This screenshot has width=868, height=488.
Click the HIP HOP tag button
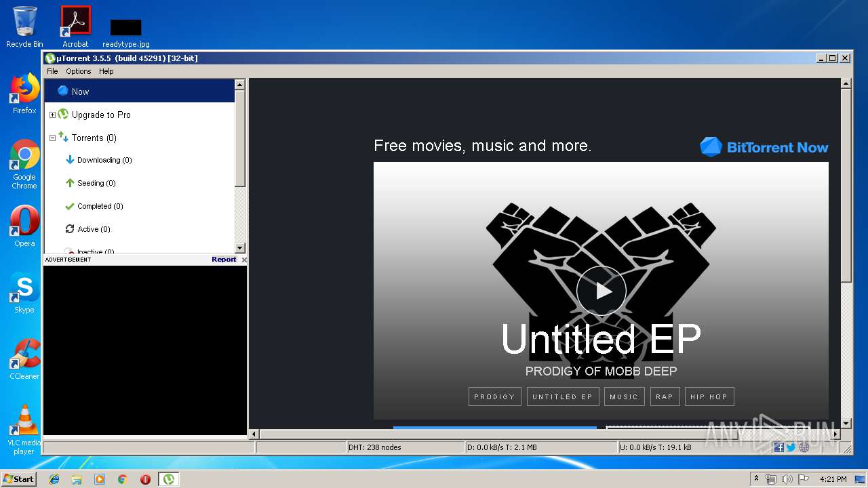(x=709, y=396)
